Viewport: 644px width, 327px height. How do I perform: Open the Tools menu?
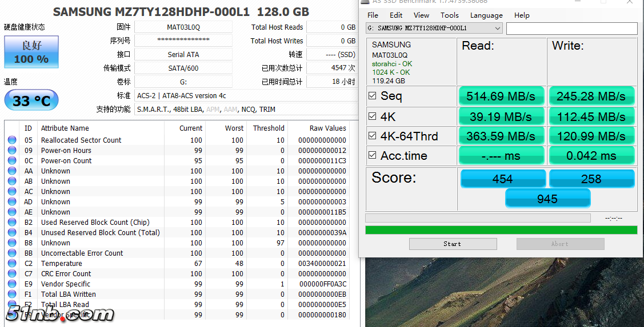point(449,15)
